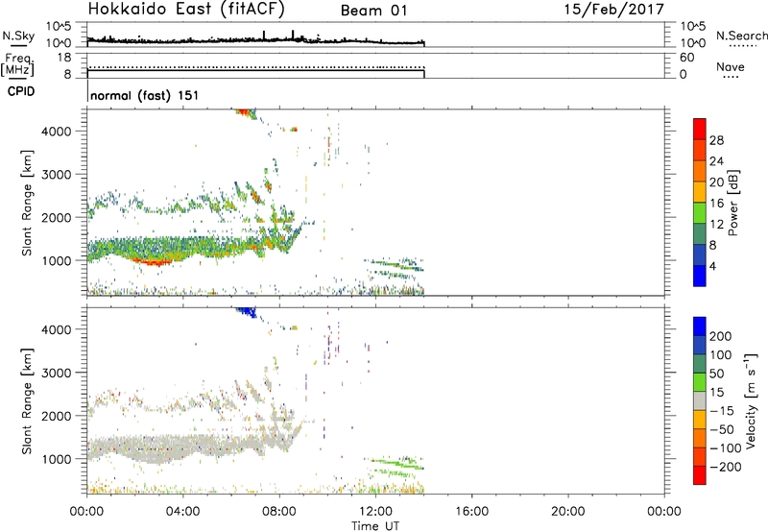The height and width of the screenshot is (532, 768).
Task: Click the '12' tick on Power colorbar
Action: coord(716,225)
